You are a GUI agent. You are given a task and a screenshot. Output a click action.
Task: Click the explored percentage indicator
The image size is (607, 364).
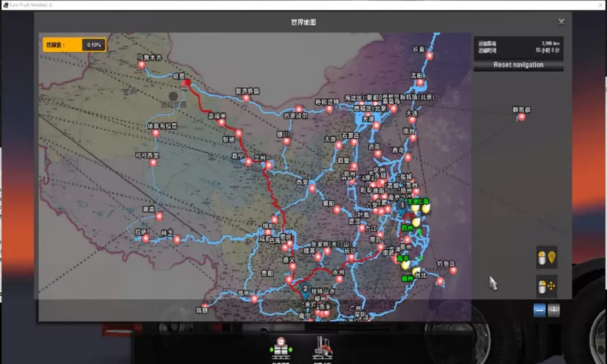pyautogui.click(x=74, y=45)
